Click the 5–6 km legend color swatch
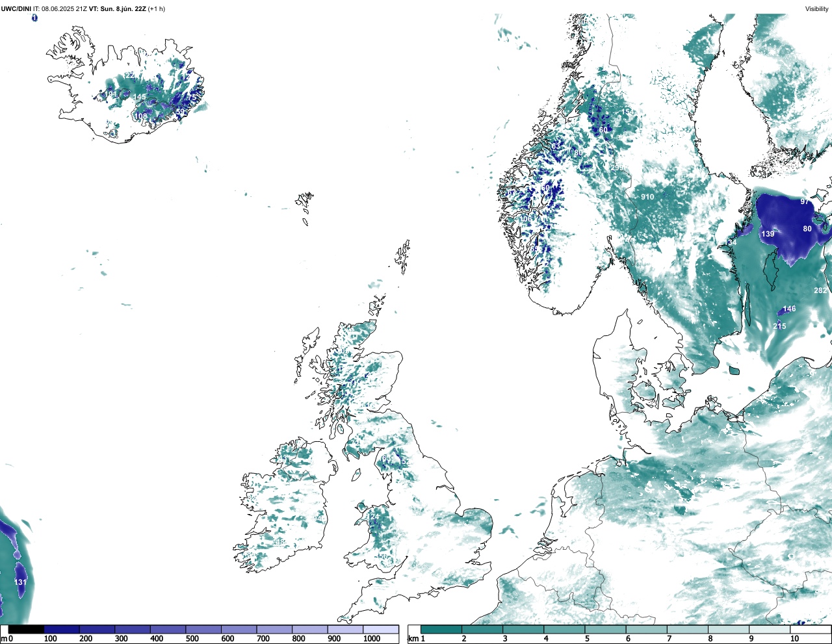The width and height of the screenshot is (832, 644). (x=606, y=630)
